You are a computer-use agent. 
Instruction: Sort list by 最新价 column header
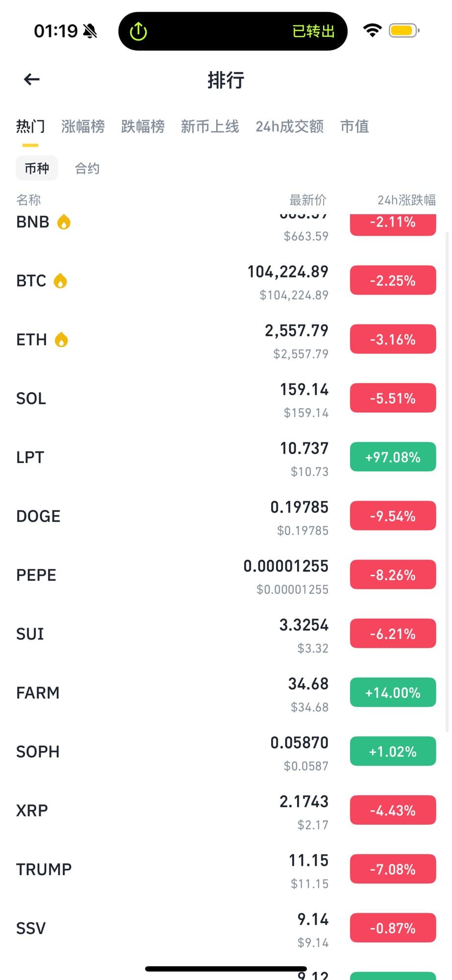coord(307,200)
